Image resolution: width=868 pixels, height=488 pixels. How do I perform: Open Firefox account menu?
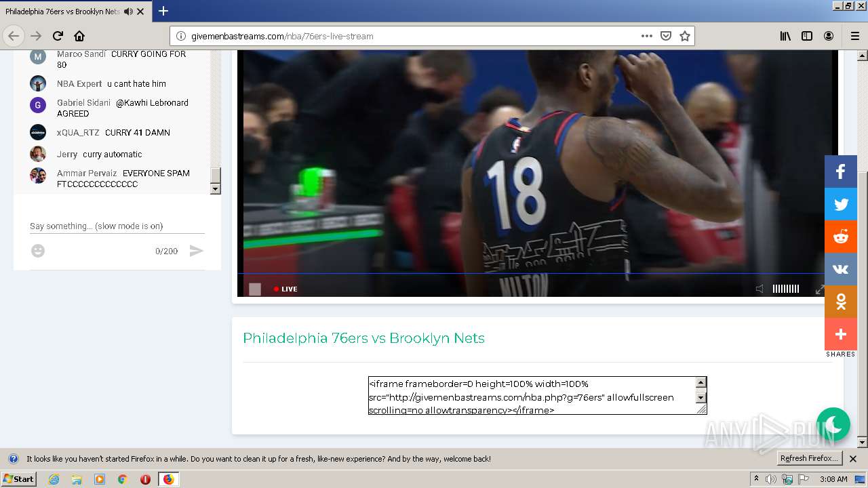pos(829,36)
